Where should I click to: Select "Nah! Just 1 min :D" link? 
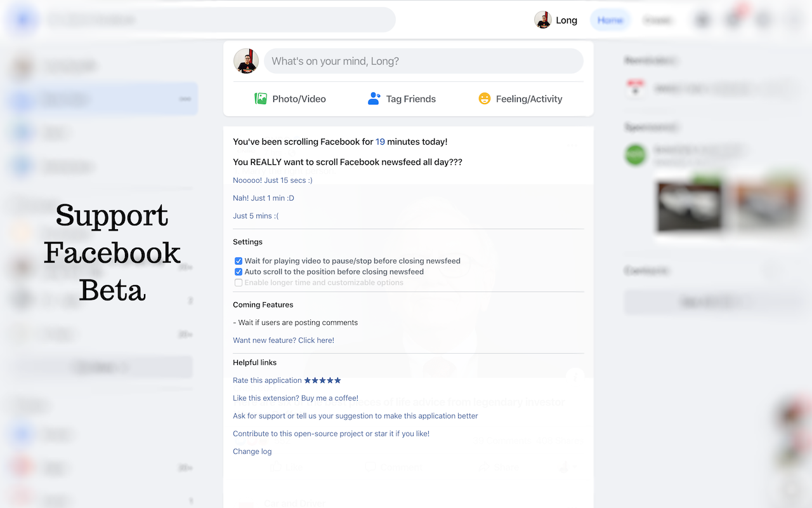263,198
